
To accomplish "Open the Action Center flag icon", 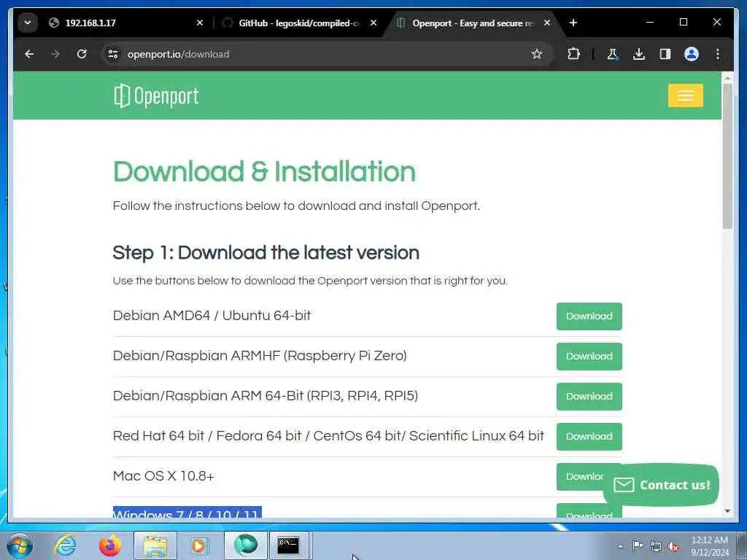I will [638, 546].
